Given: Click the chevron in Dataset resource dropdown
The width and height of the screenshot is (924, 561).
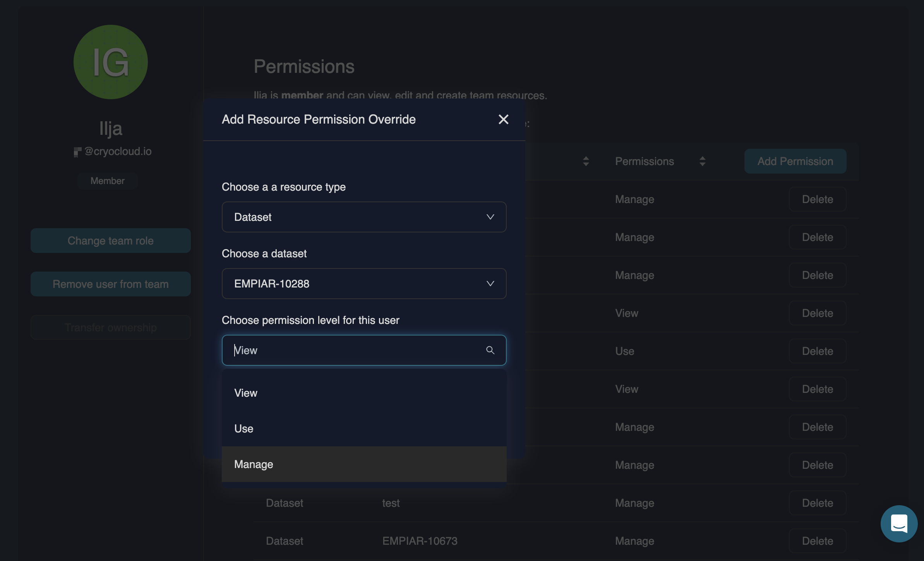Looking at the screenshot, I should 490,217.
